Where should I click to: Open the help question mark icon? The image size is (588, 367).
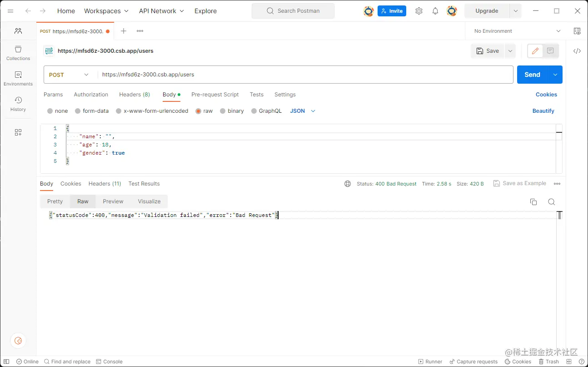(582, 362)
